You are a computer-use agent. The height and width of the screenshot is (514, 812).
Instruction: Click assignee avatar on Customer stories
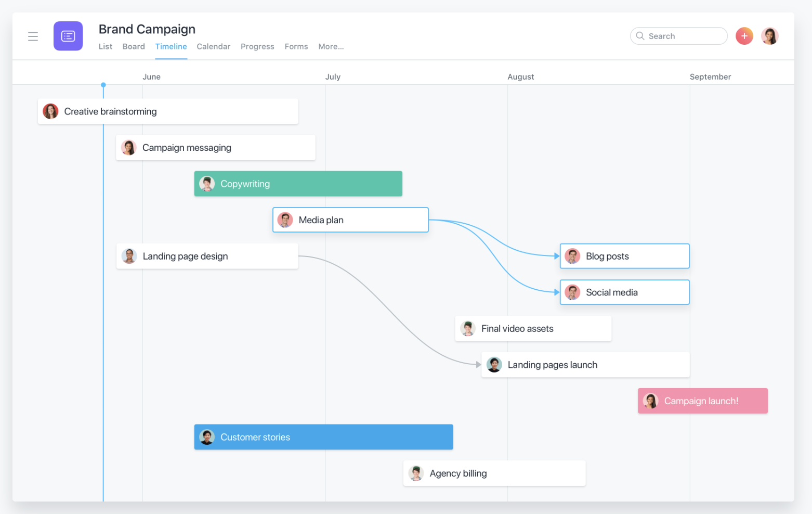(207, 437)
